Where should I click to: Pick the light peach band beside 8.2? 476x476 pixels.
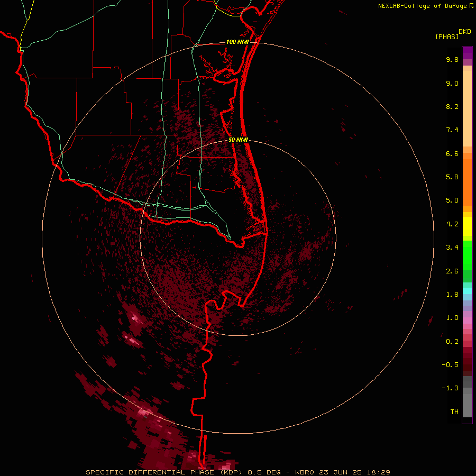467,108
